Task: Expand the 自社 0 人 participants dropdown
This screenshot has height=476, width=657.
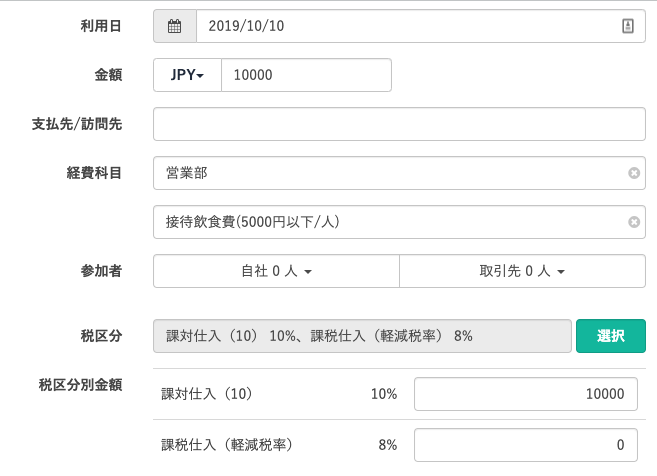Action: coord(276,271)
